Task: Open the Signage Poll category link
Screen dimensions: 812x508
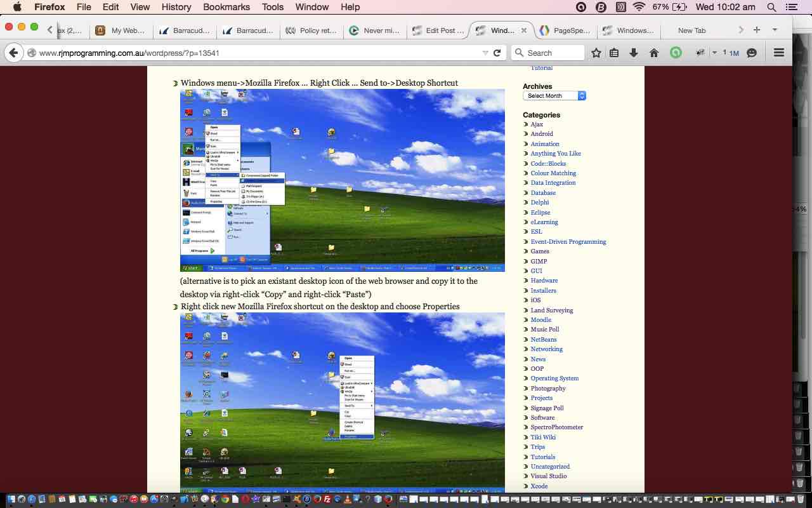Action: (547, 408)
